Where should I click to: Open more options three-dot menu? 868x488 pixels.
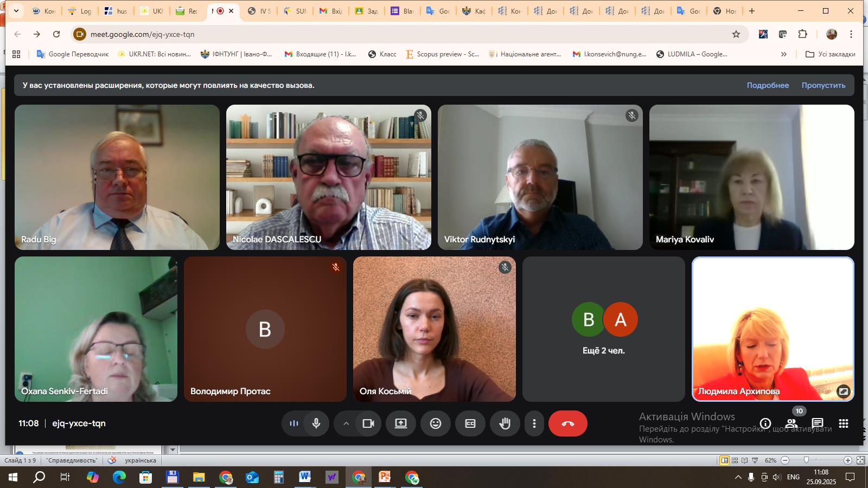[534, 423]
